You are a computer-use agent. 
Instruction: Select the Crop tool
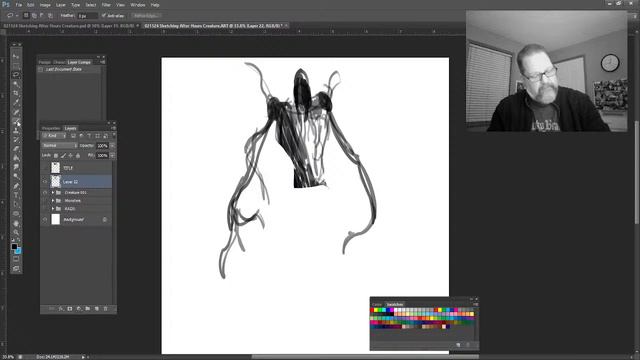click(x=16, y=94)
